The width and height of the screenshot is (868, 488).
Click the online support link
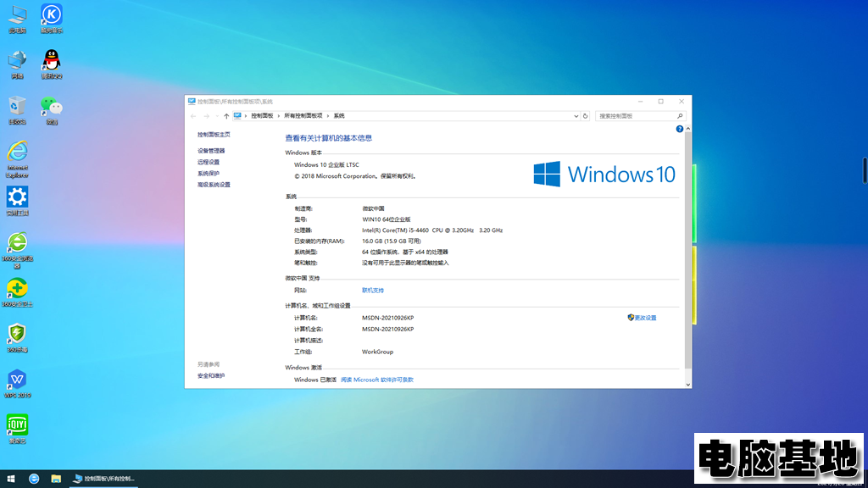(x=373, y=290)
